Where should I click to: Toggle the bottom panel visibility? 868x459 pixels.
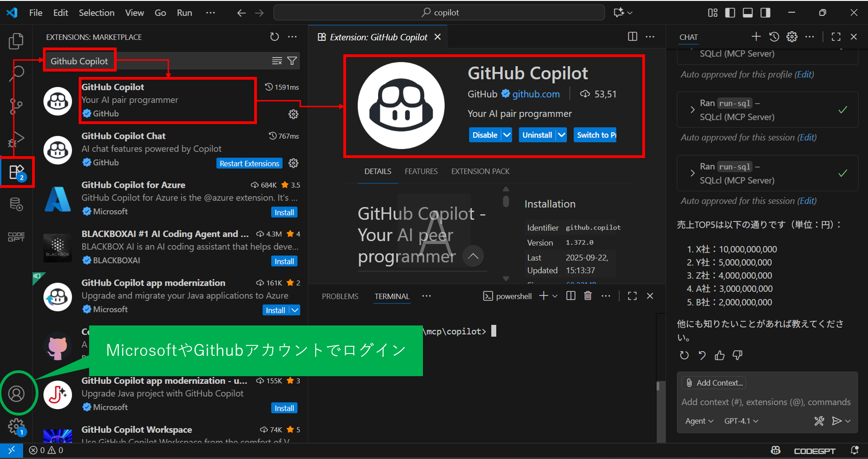coord(748,13)
